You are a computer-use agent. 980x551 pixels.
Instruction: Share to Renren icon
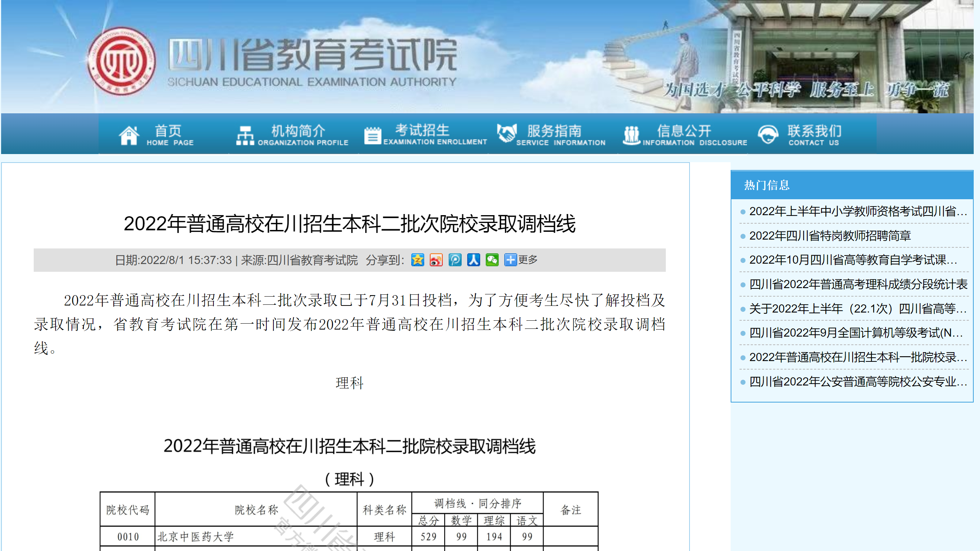click(474, 260)
